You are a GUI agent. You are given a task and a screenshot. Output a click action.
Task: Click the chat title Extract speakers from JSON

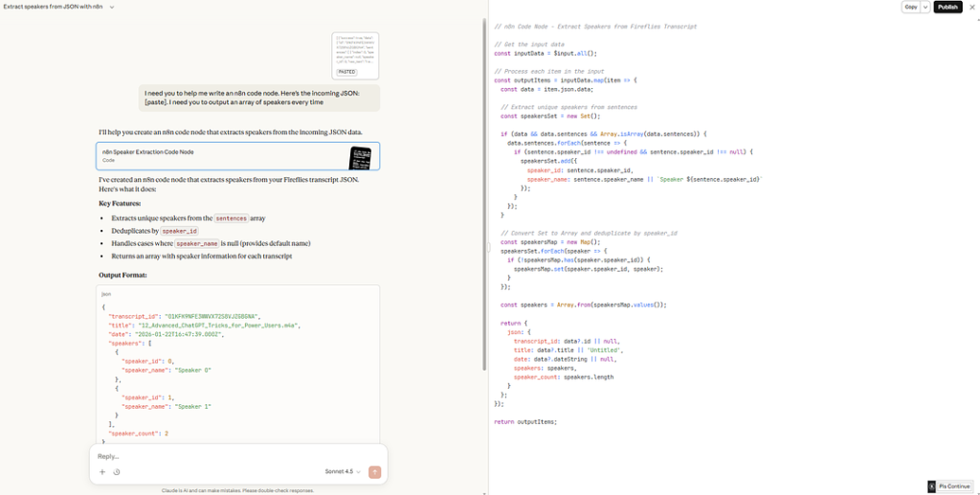pyautogui.click(x=54, y=7)
